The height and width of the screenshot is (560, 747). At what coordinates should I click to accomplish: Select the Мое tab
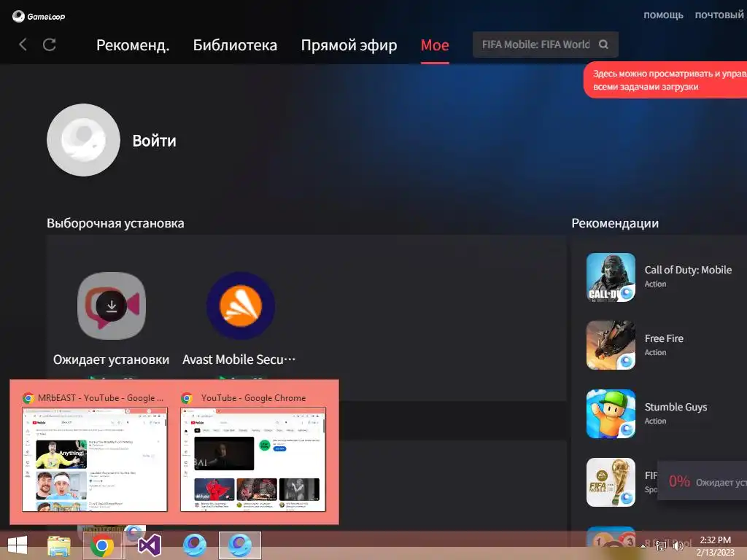pos(435,44)
